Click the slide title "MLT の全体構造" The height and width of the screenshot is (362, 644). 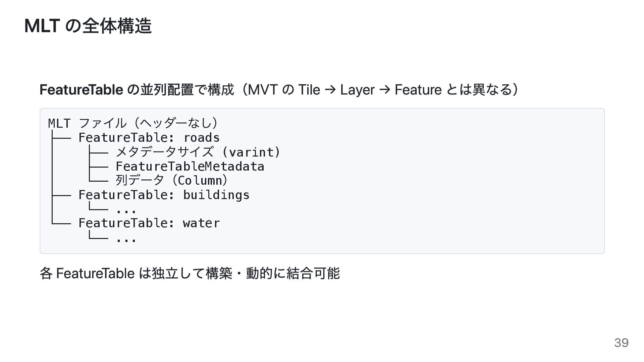click(x=88, y=26)
